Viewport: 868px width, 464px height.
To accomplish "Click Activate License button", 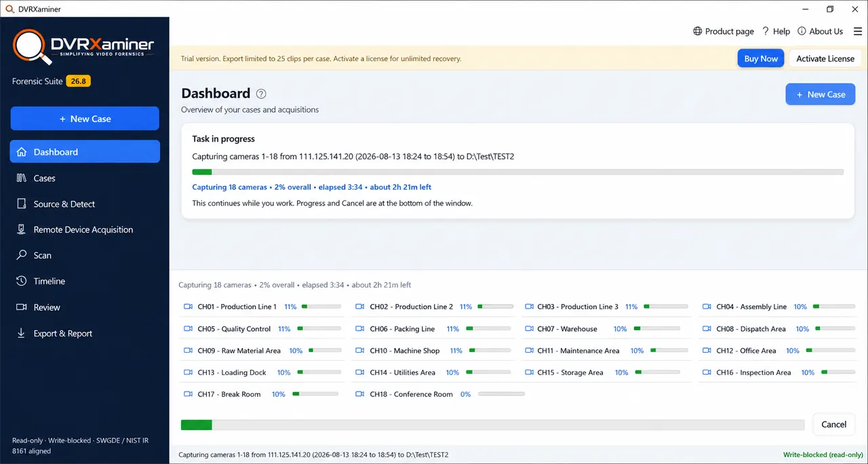I will pos(825,58).
